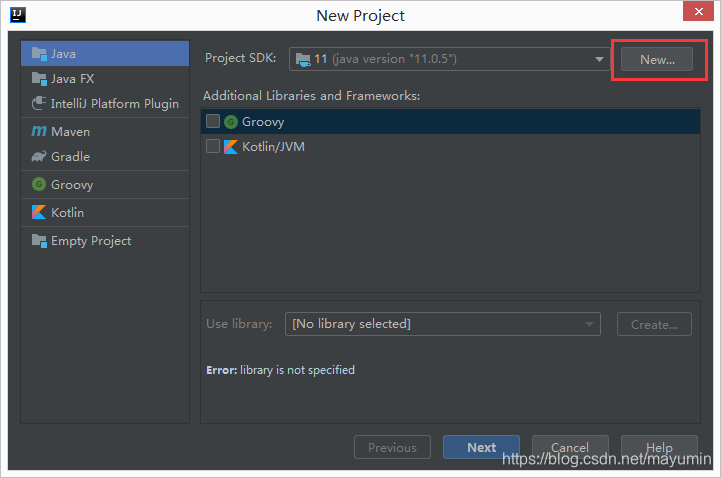This screenshot has width=721, height=478.
Task: Click the Maven 'm' icon
Action: pos(39,131)
